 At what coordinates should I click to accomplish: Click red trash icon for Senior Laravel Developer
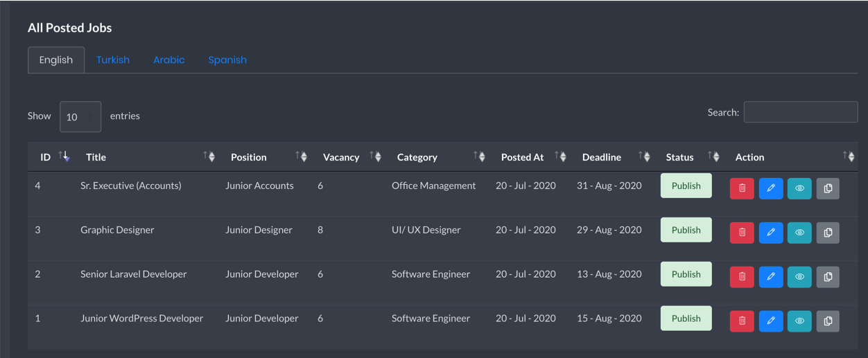[x=742, y=277]
